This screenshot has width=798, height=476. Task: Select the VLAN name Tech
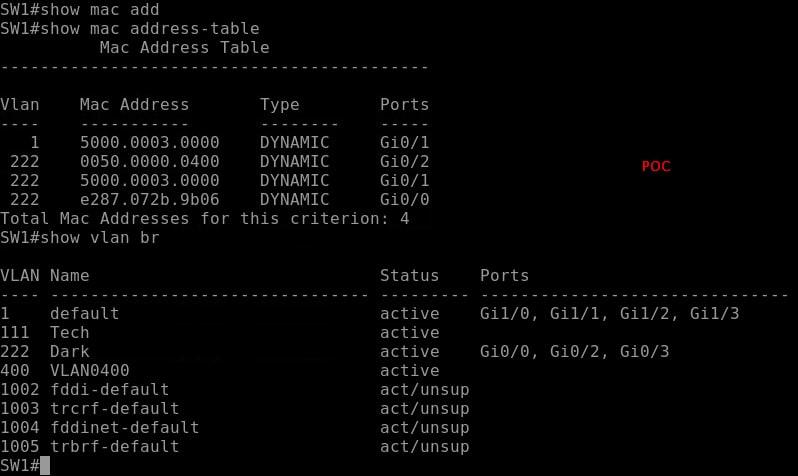[69, 332]
